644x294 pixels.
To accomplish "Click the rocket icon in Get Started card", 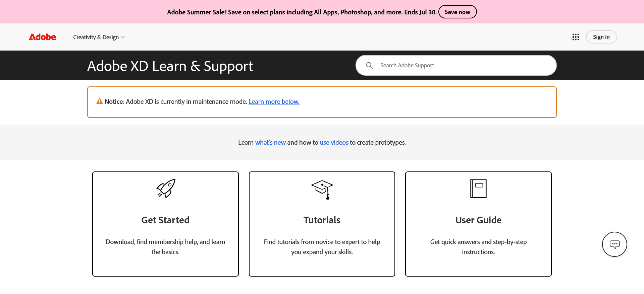I will 166,188.
